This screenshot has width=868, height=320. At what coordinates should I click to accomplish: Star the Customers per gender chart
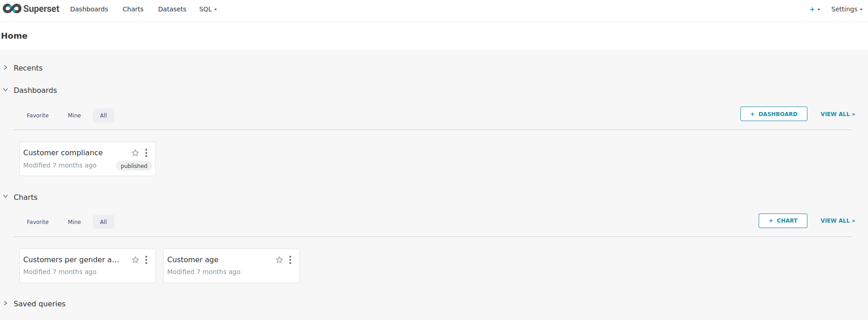[135, 260]
